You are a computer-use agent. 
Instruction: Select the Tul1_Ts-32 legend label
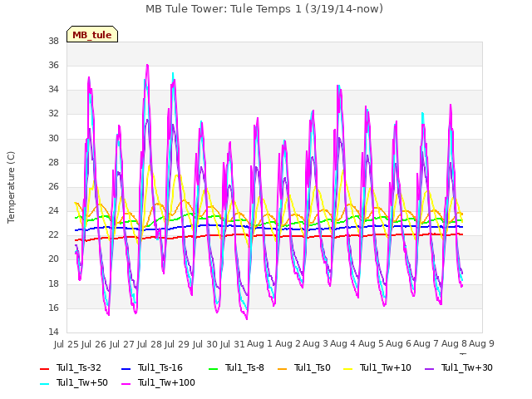[79, 367]
